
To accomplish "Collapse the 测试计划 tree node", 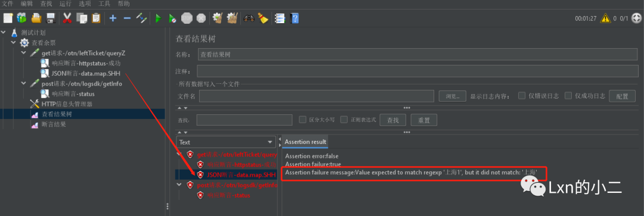I will tap(4, 32).
